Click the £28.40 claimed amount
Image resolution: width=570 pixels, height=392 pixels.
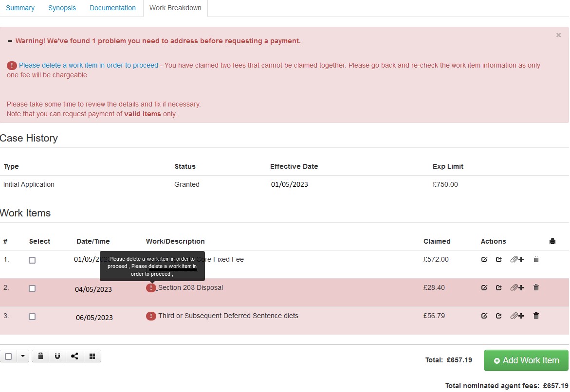point(434,288)
